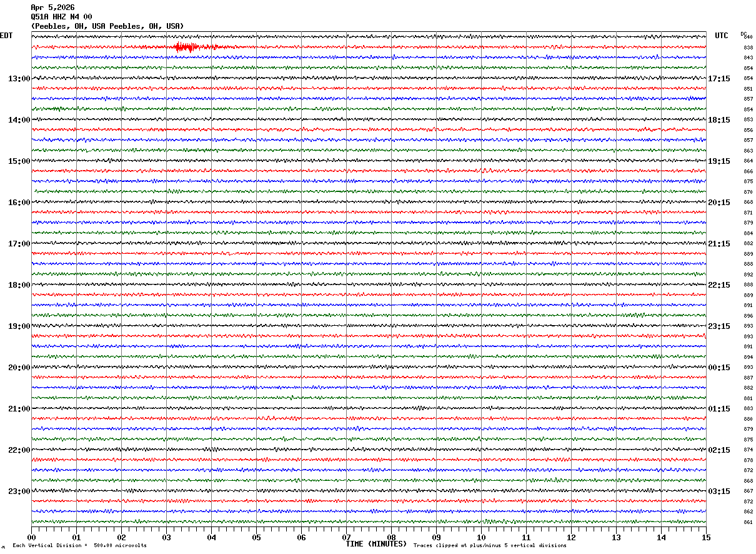This screenshot has width=756, height=554.
Task: Click the 09 minute axis tick label
Action: click(436, 538)
